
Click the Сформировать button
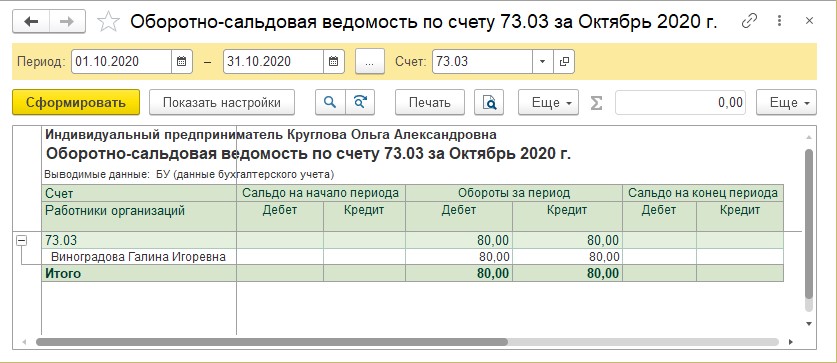click(76, 102)
